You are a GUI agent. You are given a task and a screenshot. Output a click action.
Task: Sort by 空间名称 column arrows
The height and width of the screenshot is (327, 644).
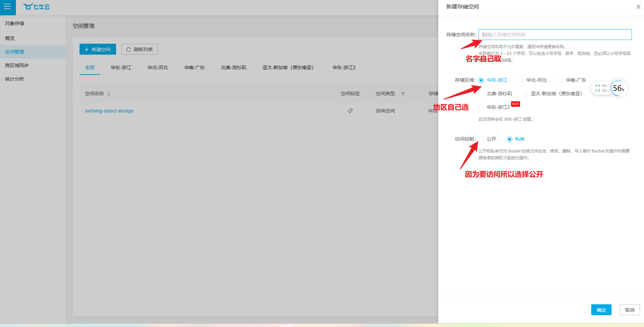click(x=109, y=94)
